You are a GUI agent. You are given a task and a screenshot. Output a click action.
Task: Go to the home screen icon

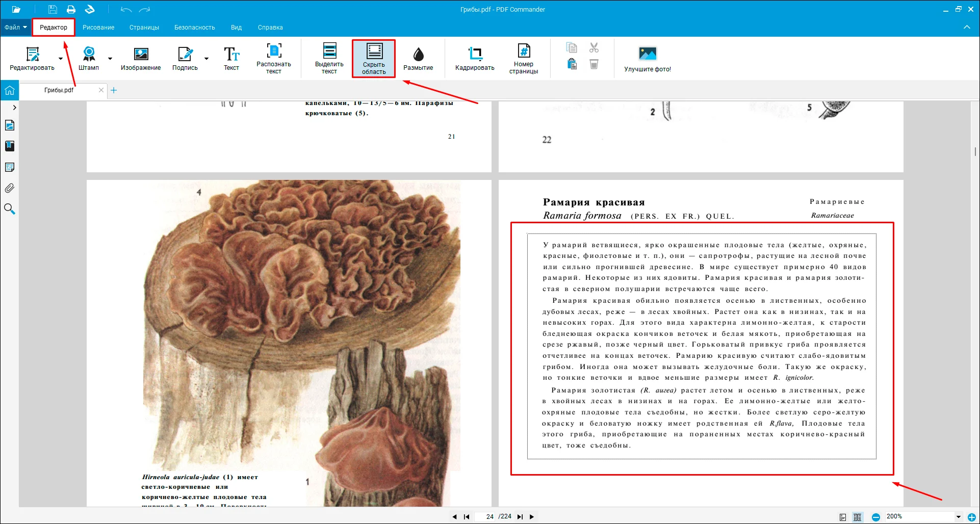(x=10, y=91)
